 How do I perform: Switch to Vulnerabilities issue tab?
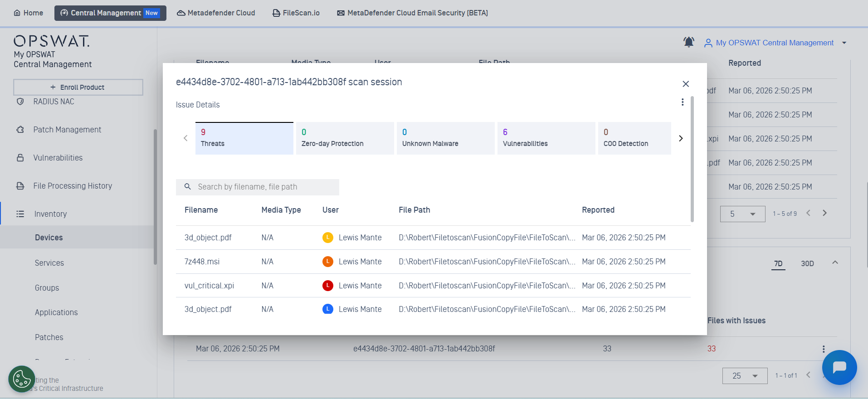click(x=546, y=138)
